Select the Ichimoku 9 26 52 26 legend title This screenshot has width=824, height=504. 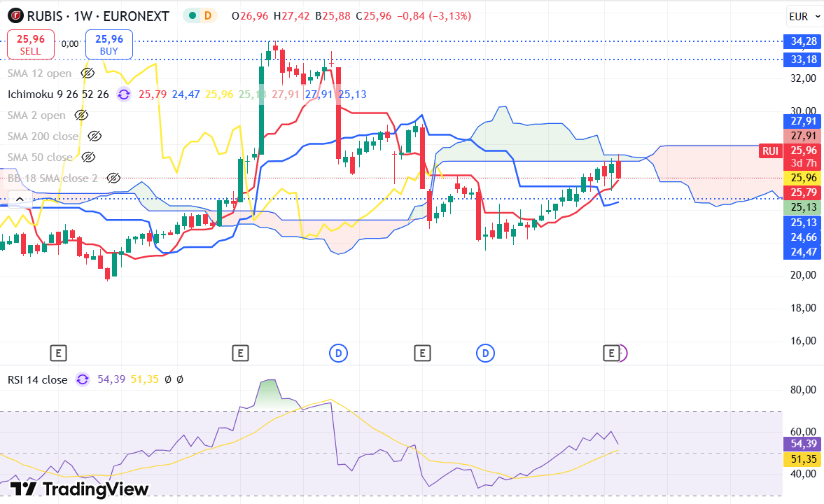pos(58,94)
